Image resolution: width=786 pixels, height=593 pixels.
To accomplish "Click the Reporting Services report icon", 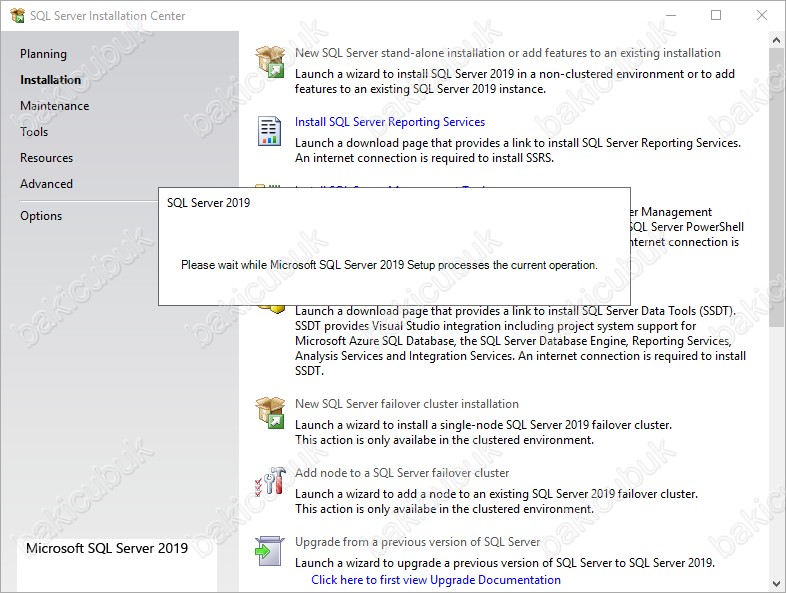I will click(270, 131).
